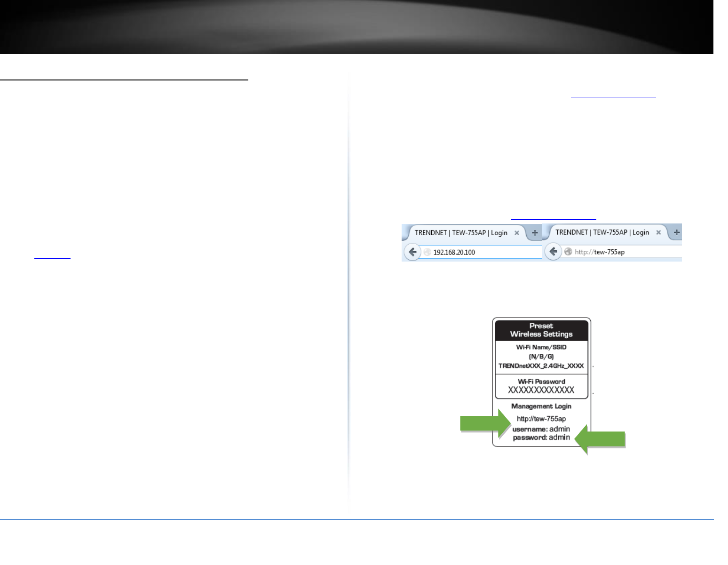Click the 'Wi-Fi Name/SSID' text on the label

coord(541,347)
